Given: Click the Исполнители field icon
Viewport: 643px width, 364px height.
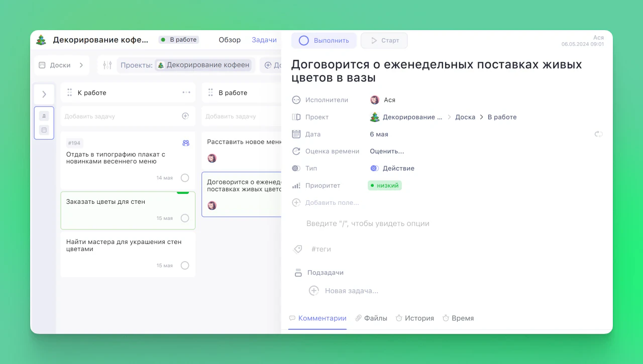Looking at the screenshot, I should (x=296, y=100).
